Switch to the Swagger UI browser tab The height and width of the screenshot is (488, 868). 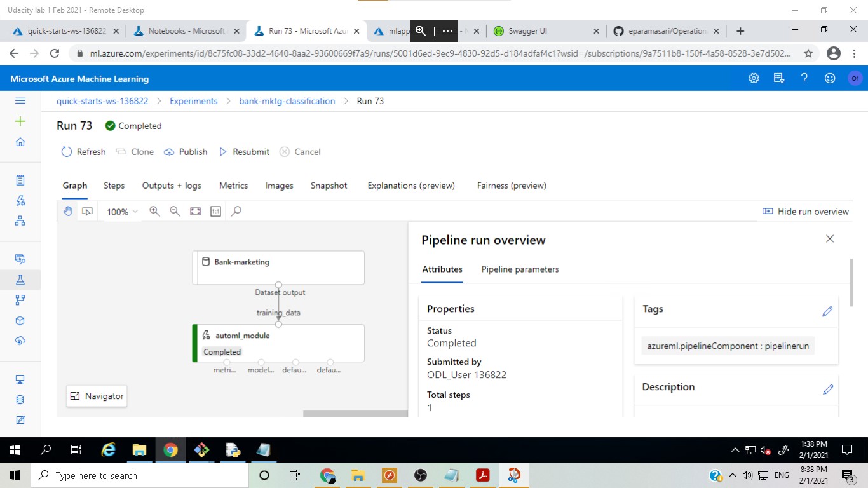pyautogui.click(x=545, y=30)
